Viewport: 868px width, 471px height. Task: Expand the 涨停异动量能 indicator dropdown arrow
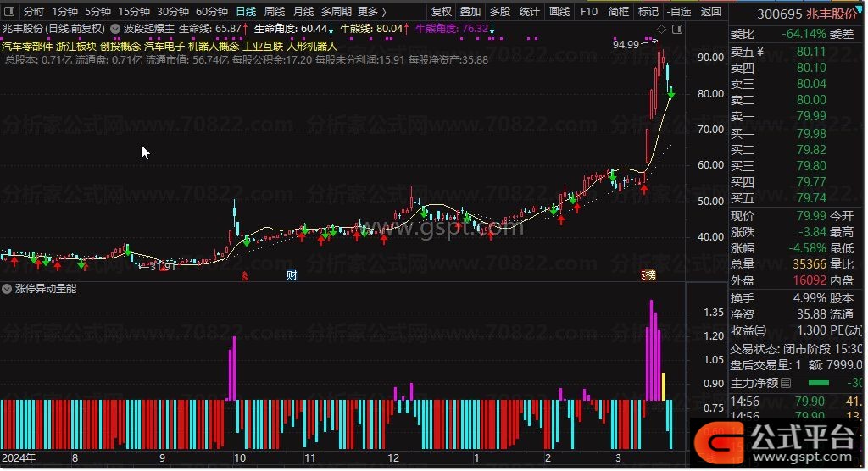tap(7, 289)
